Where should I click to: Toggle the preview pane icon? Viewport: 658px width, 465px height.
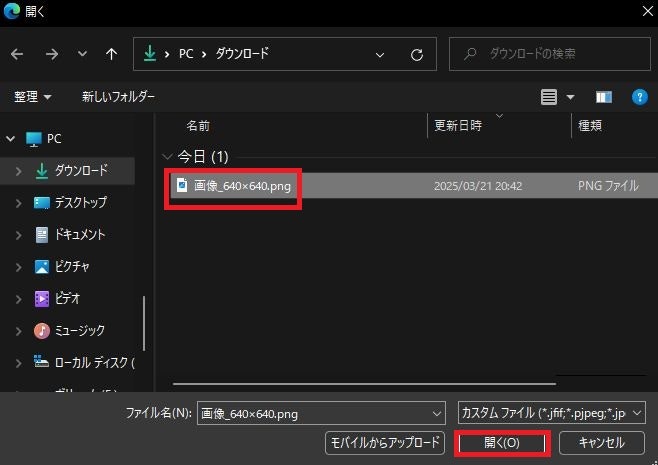(604, 97)
